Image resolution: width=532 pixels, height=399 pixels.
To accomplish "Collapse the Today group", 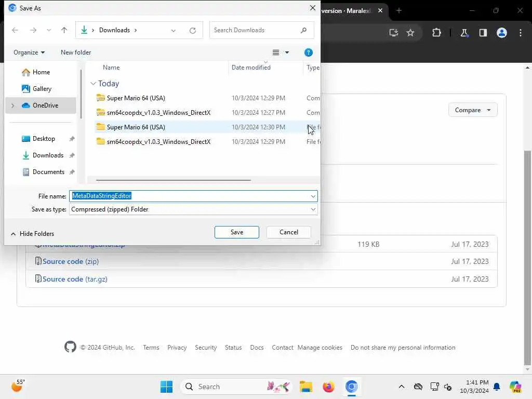I will (x=94, y=84).
